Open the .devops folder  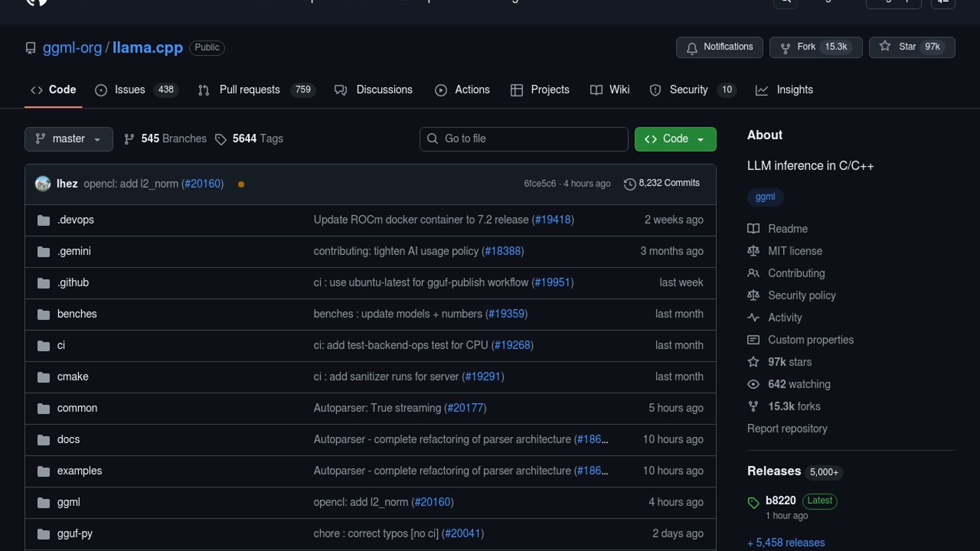pyautogui.click(x=76, y=220)
